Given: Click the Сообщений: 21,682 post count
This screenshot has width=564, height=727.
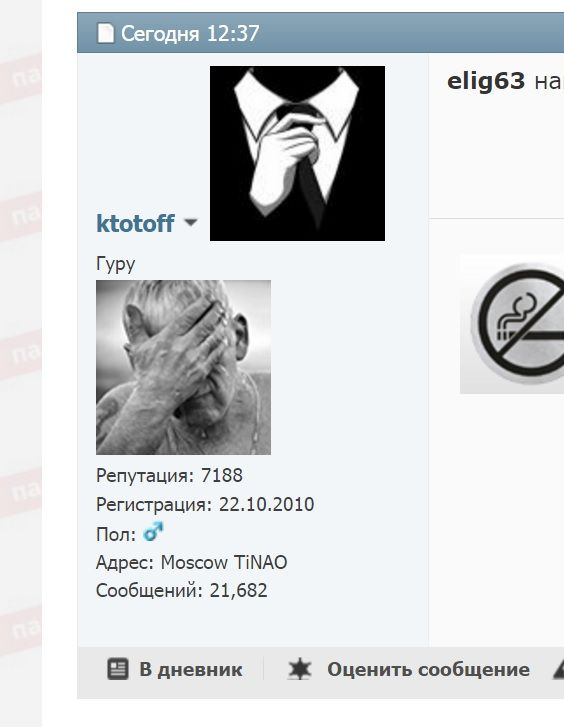Looking at the screenshot, I should (182, 591).
